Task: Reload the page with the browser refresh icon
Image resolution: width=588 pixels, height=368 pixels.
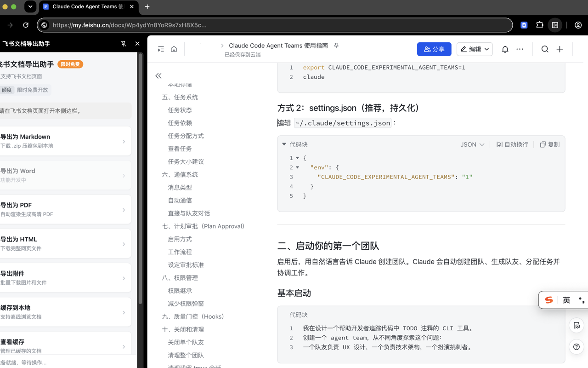Action: 26,25
